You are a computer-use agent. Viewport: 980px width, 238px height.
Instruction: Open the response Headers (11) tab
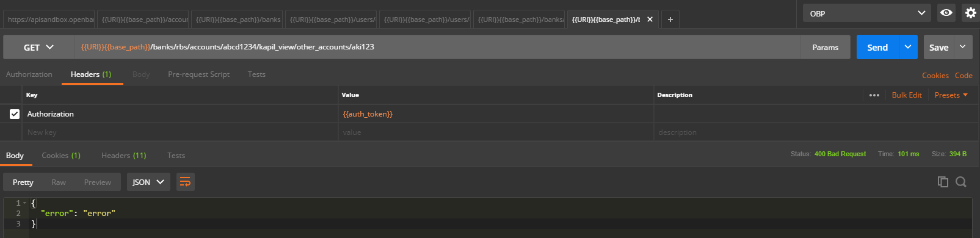point(124,156)
